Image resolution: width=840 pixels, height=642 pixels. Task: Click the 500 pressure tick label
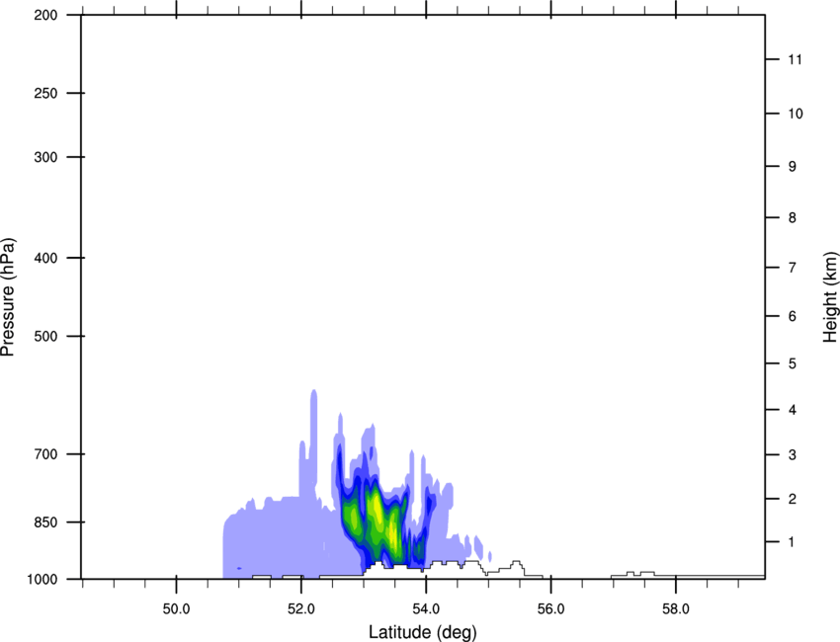tap(45, 336)
